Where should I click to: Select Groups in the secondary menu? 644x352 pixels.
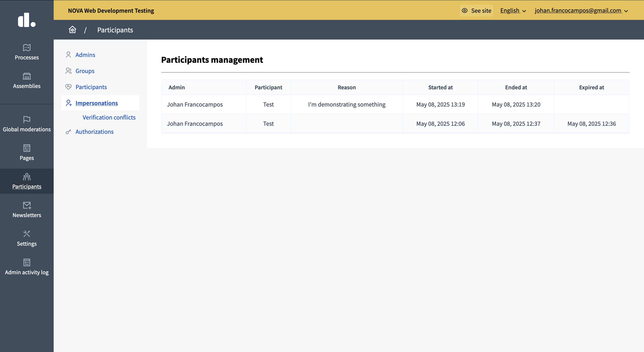tap(85, 71)
